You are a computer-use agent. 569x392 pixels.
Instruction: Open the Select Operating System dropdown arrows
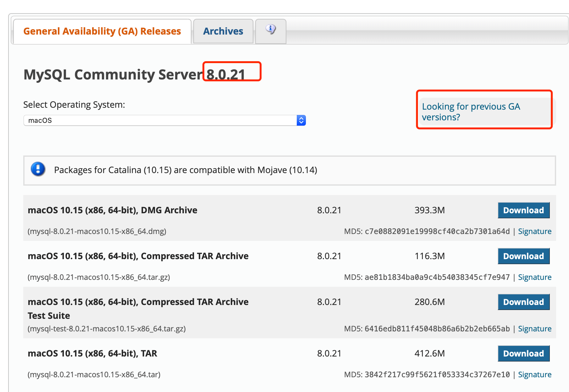[301, 120]
